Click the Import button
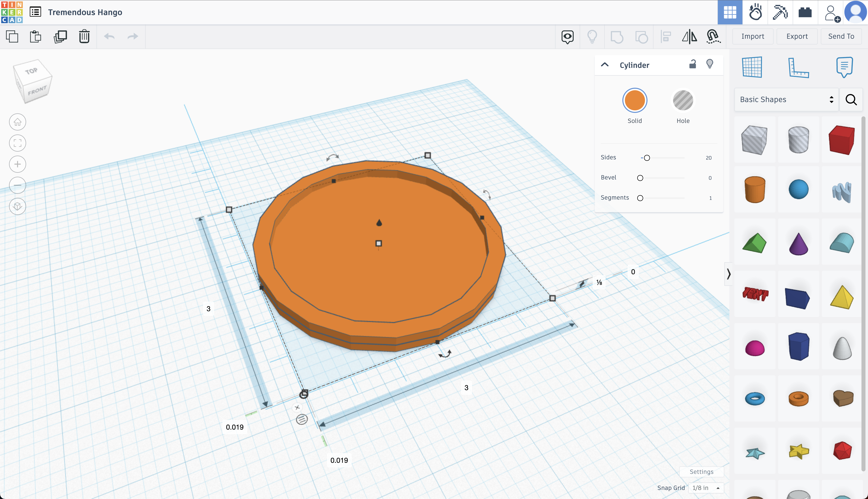 pyautogui.click(x=753, y=36)
